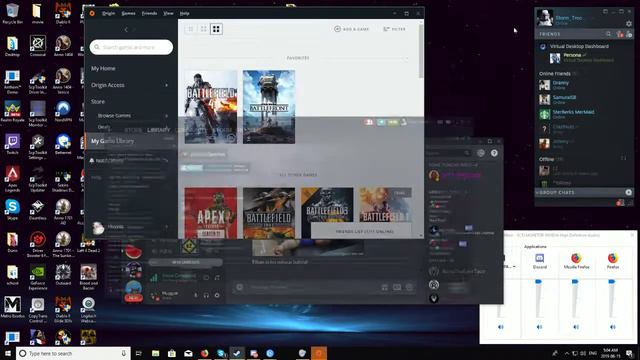Open the Help menu in Origin

click(x=184, y=13)
